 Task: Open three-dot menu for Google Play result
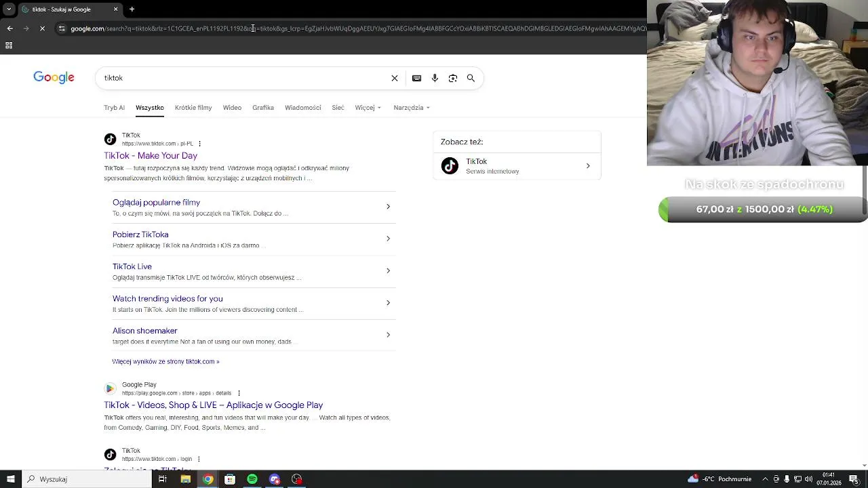[x=239, y=393]
